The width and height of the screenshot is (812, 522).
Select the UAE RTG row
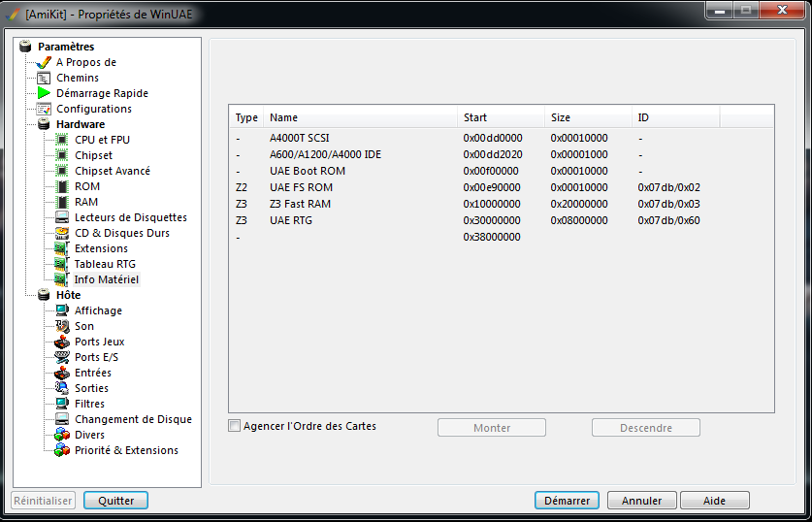coord(502,220)
